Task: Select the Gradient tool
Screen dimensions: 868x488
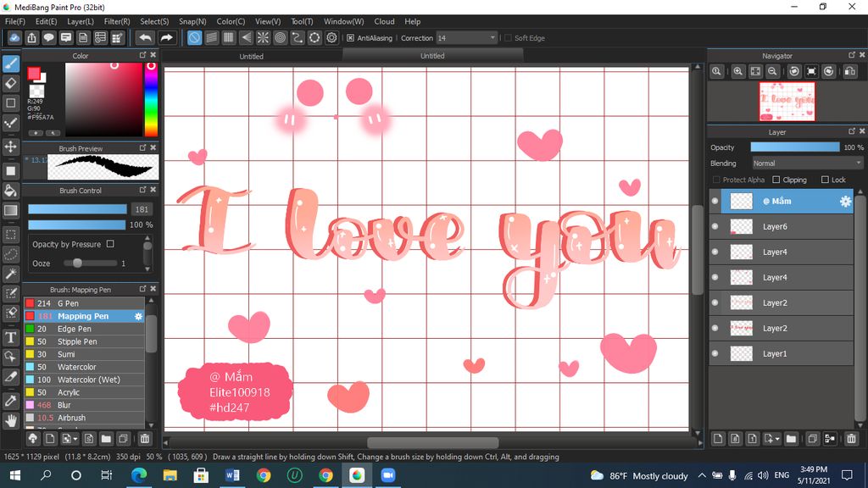Action: (x=10, y=210)
